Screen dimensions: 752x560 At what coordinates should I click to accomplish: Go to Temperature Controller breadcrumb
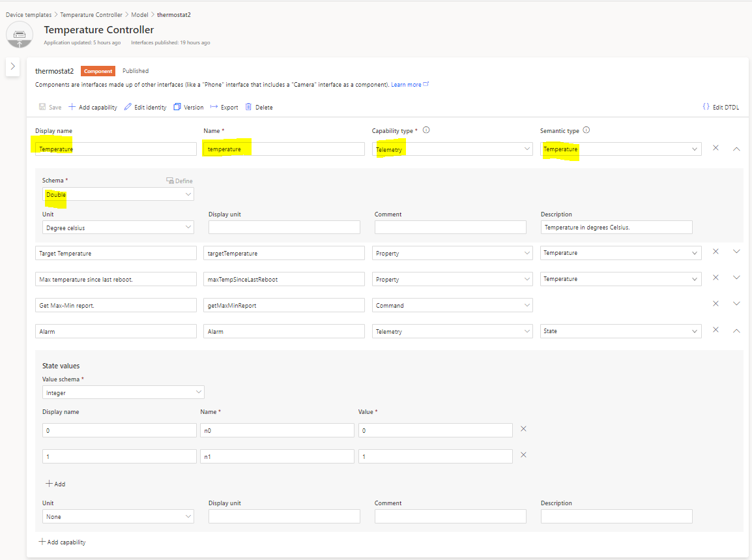coord(91,15)
